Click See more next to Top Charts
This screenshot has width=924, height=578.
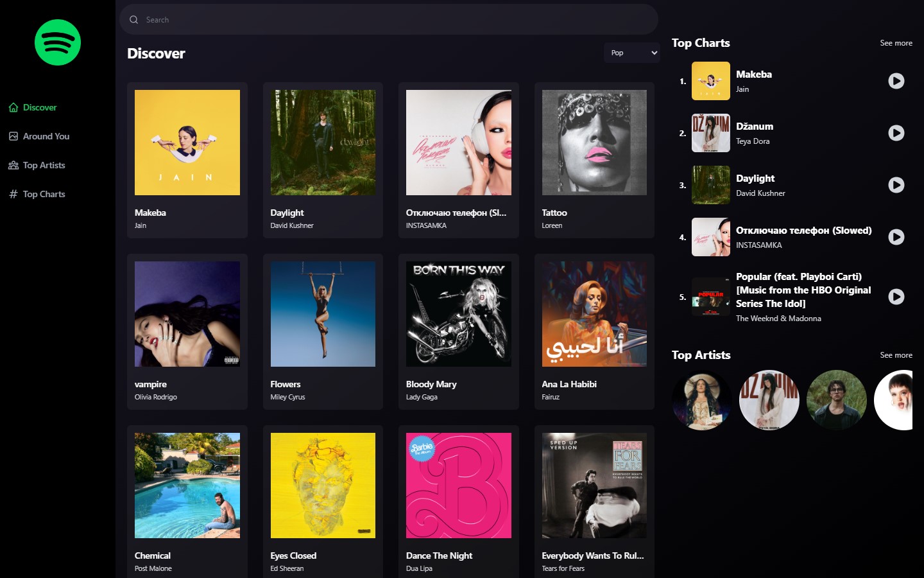pyautogui.click(x=896, y=43)
